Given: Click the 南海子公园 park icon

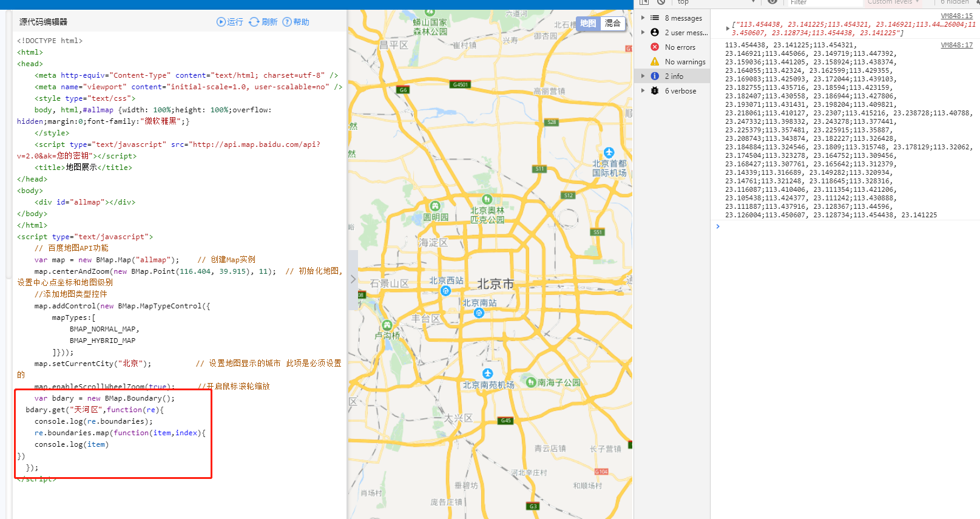Looking at the screenshot, I should point(531,382).
